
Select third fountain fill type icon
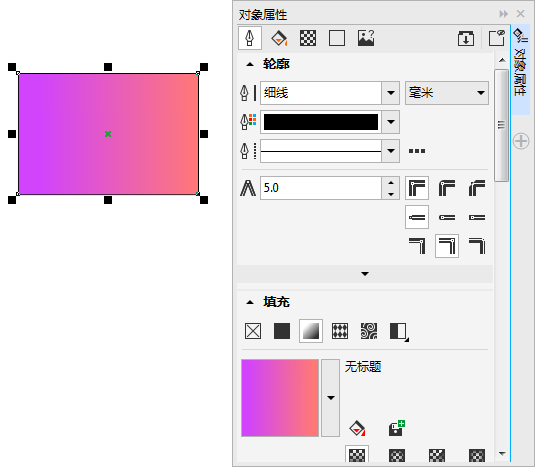click(x=437, y=455)
